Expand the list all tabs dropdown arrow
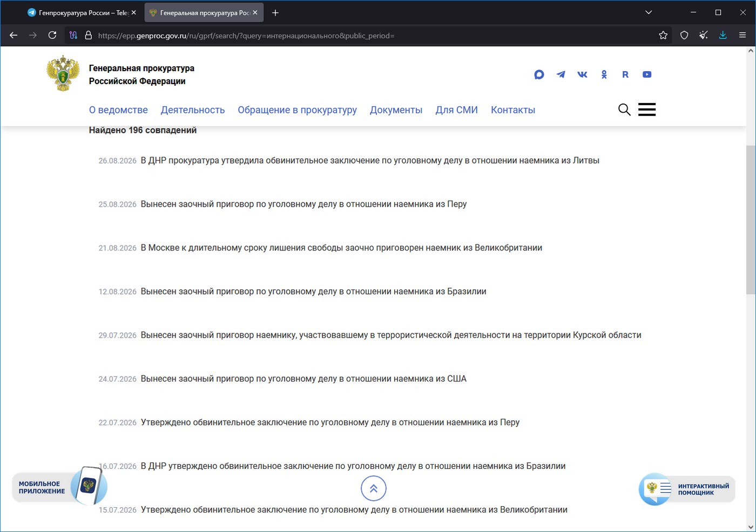 tap(649, 12)
